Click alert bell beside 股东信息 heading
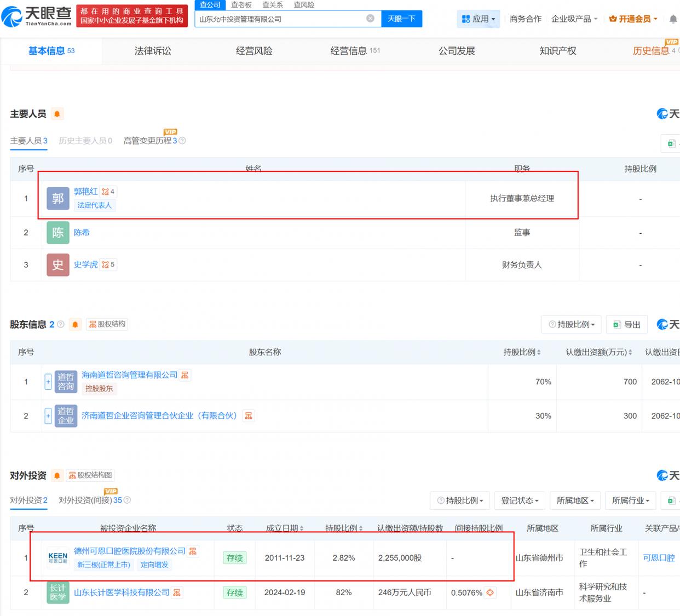Image resolution: width=680 pixels, height=616 pixels. pyautogui.click(x=76, y=325)
